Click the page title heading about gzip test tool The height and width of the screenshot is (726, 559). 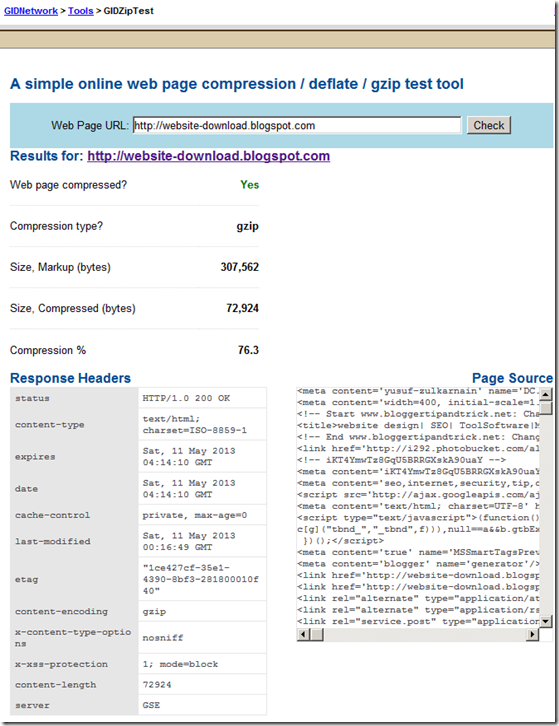[237, 84]
